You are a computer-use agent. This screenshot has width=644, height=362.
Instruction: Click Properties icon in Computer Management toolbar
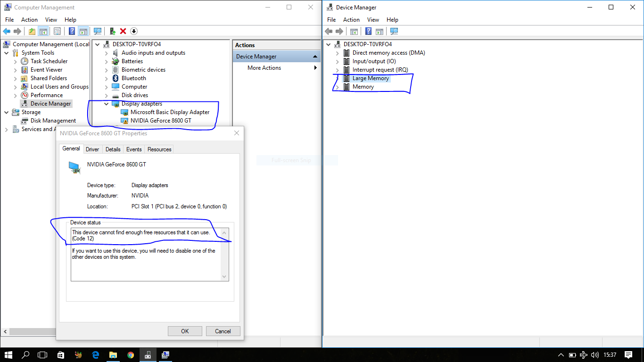57,31
